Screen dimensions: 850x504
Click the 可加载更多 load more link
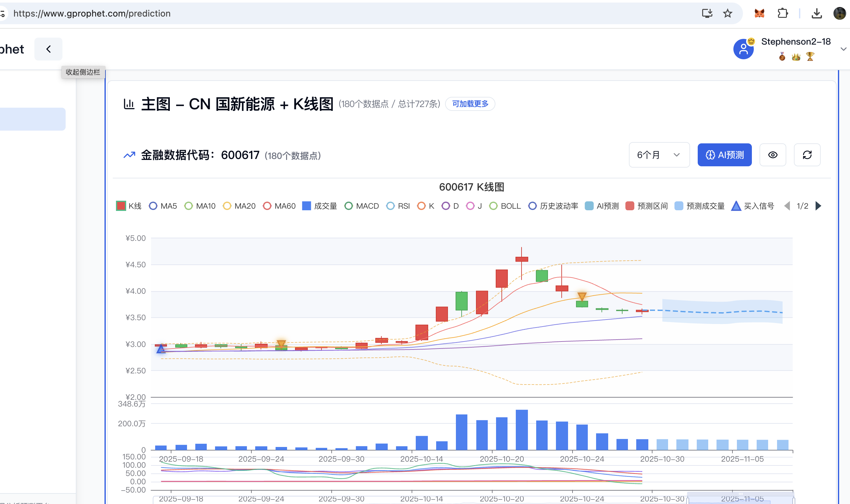(470, 104)
